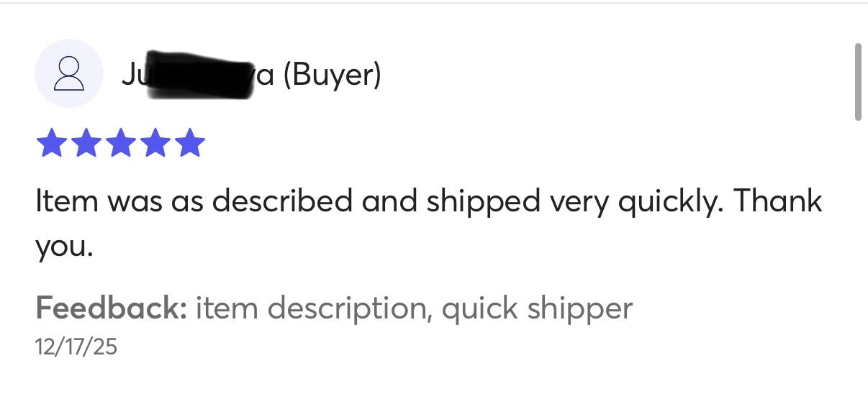Screen dimensions: 868x394
Task: Click the fifth and last rating star
Action: click(190, 142)
